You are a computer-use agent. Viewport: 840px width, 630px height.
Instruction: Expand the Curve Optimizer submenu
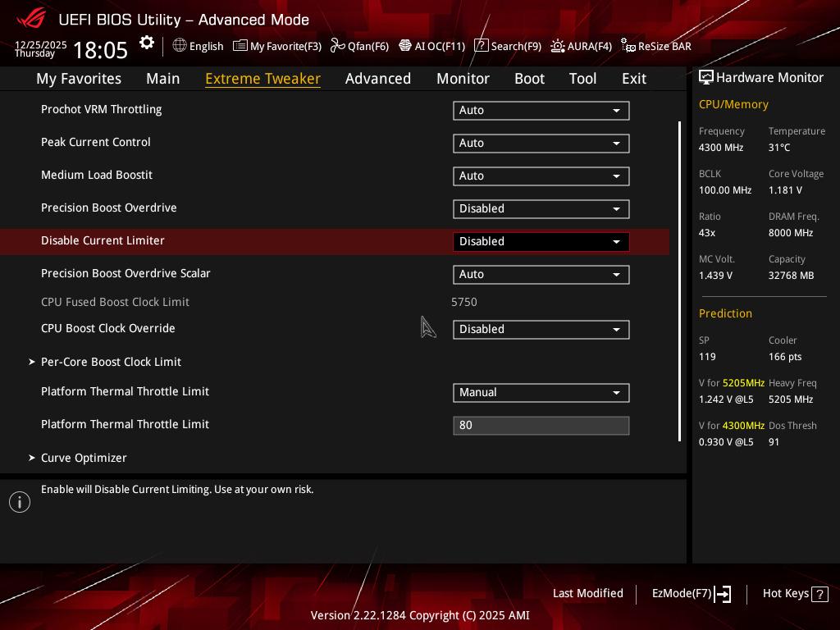[84, 458]
